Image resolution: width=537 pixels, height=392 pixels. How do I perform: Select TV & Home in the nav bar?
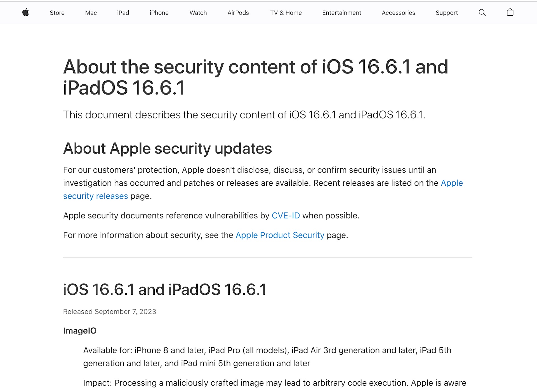click(x=286, y=13)
